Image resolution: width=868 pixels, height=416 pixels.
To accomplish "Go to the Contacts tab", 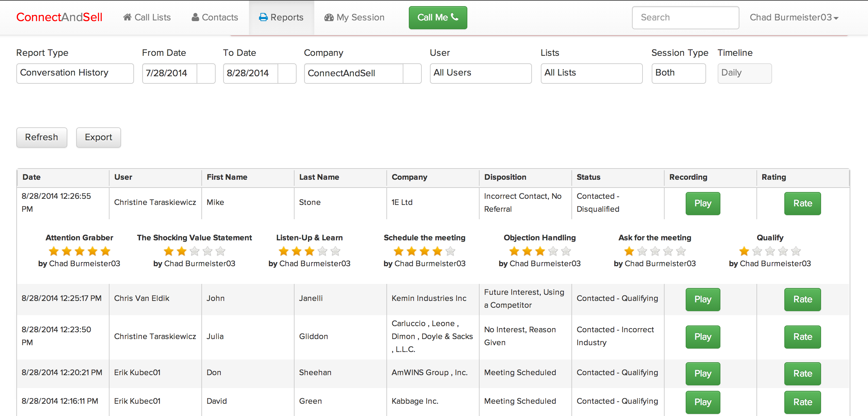I will (215, 17).
